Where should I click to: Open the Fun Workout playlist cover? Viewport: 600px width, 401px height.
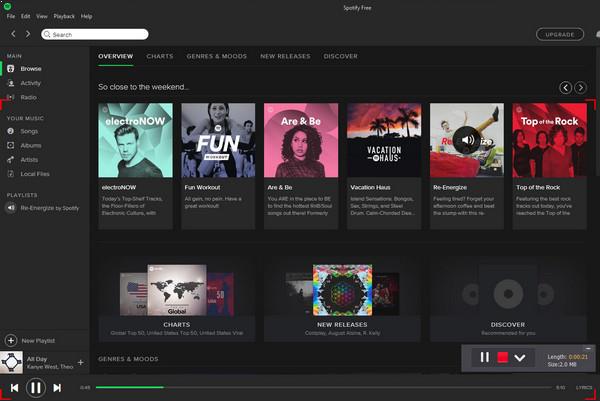(x=218, y=140)
